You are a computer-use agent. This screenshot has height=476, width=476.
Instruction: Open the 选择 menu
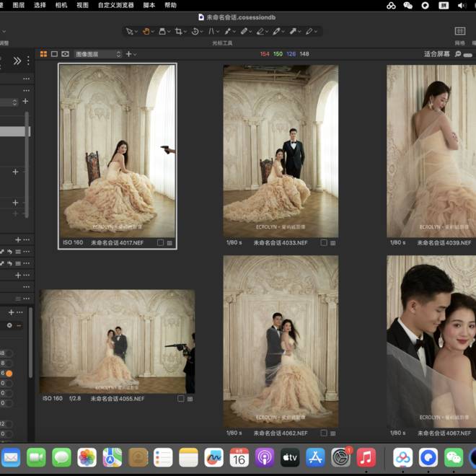[40, 5]
